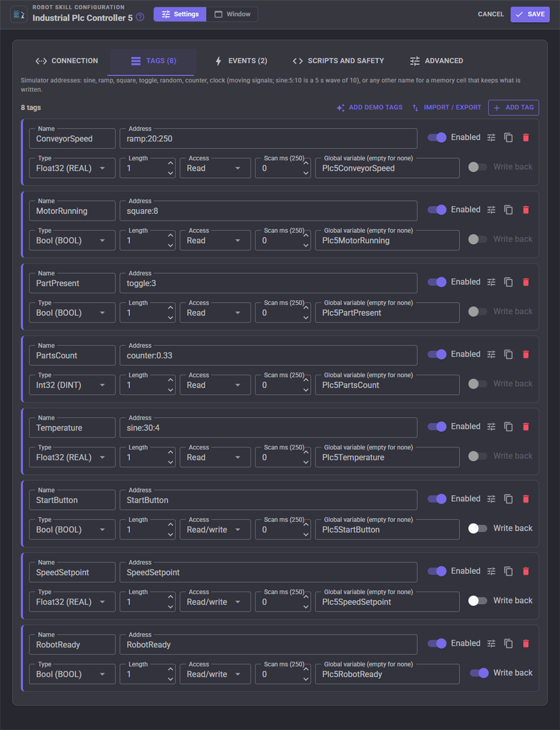Open help icon beside Industrial Plc Controller 5
Image resolution: width=560 pixels, height=730 pixels.
tap(140, 17)
